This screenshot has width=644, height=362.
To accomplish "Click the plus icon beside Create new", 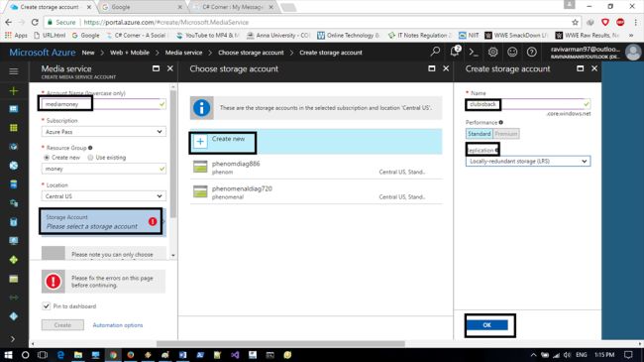I will (200, 142).
